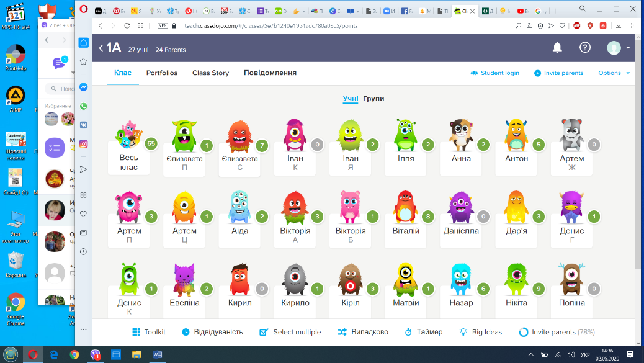Open the notifications bell in ClassDojo
Screen dimensions: 644x363
click(x=557, y=48)
